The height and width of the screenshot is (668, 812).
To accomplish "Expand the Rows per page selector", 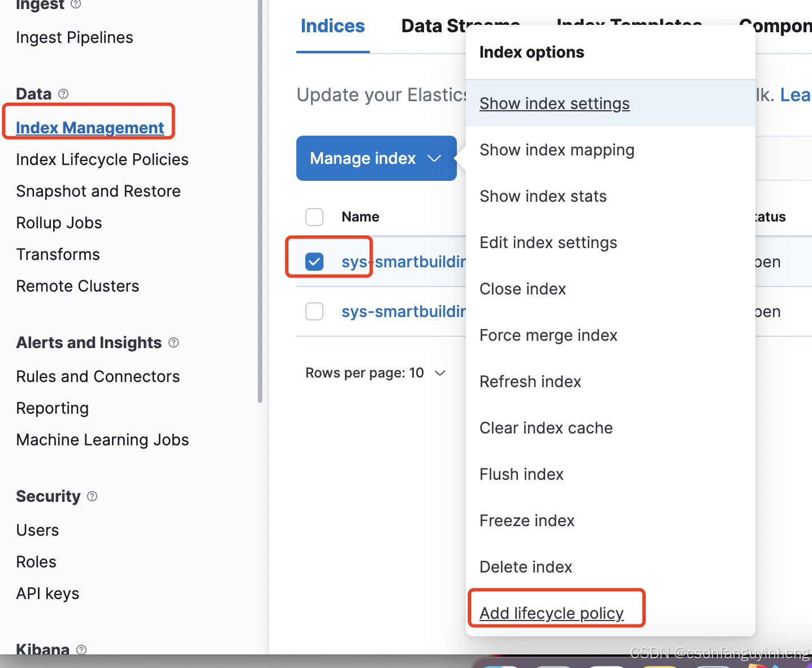I will [375, 373].
